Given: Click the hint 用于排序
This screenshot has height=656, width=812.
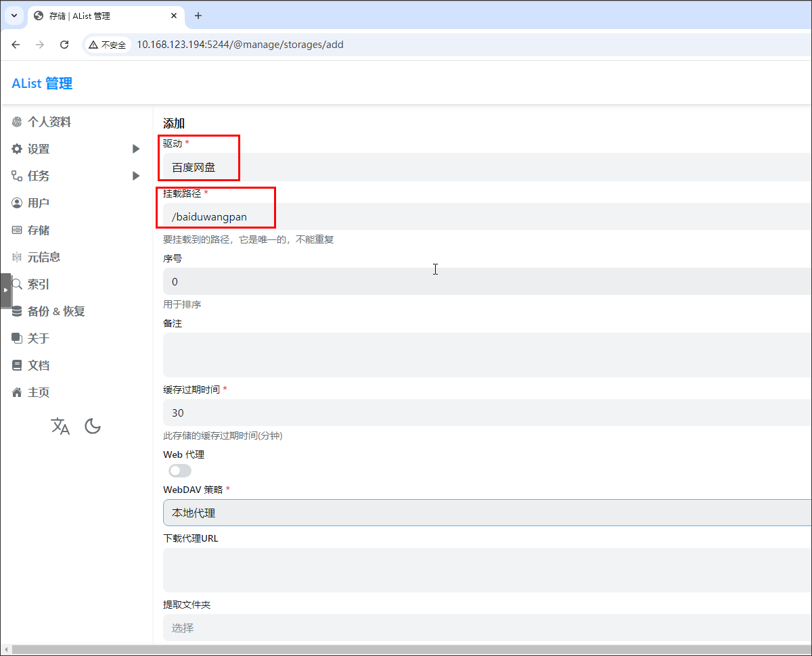Looking at the screenshot, I should (x=182, y=304).
